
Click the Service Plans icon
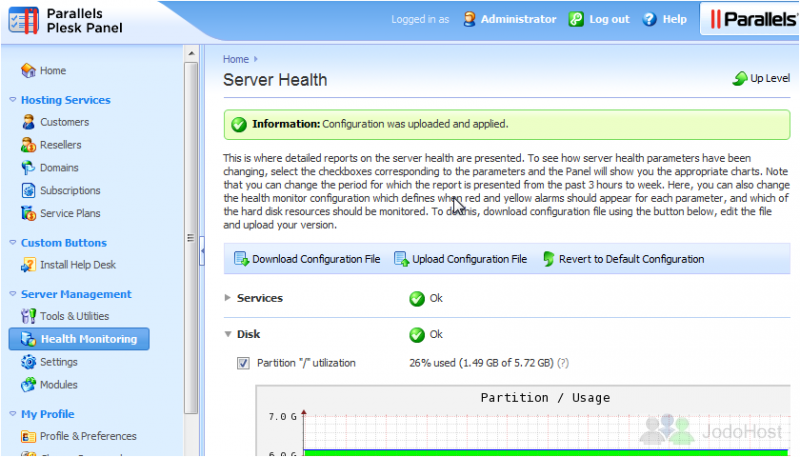click(28, 213)
